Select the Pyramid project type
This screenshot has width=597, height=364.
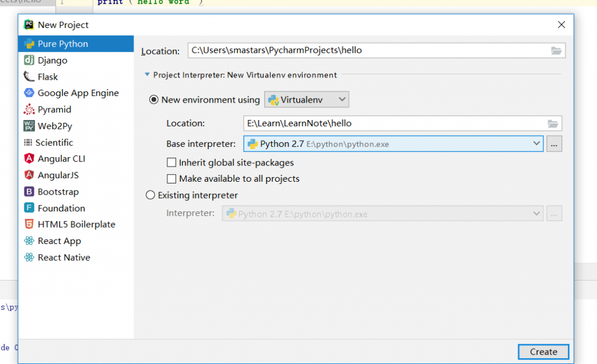(76, 109)
